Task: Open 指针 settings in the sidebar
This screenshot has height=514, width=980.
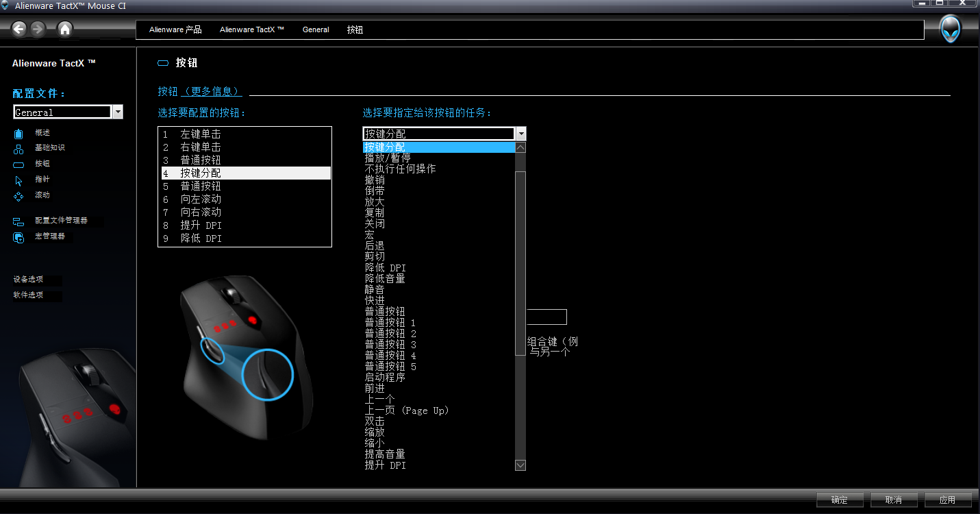Action: (42, 180)
